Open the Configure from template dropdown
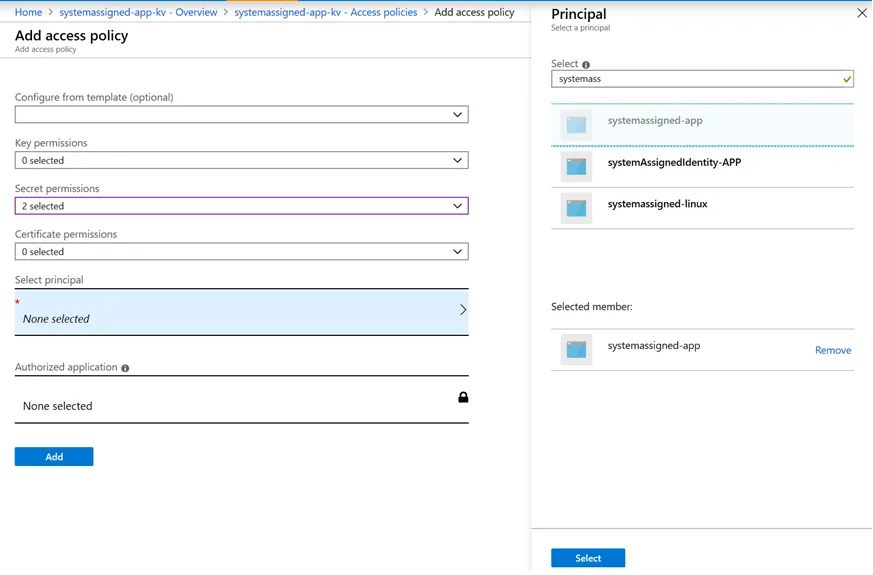The width and height of the screenshot is (873, 575). (x=241, y=115)
